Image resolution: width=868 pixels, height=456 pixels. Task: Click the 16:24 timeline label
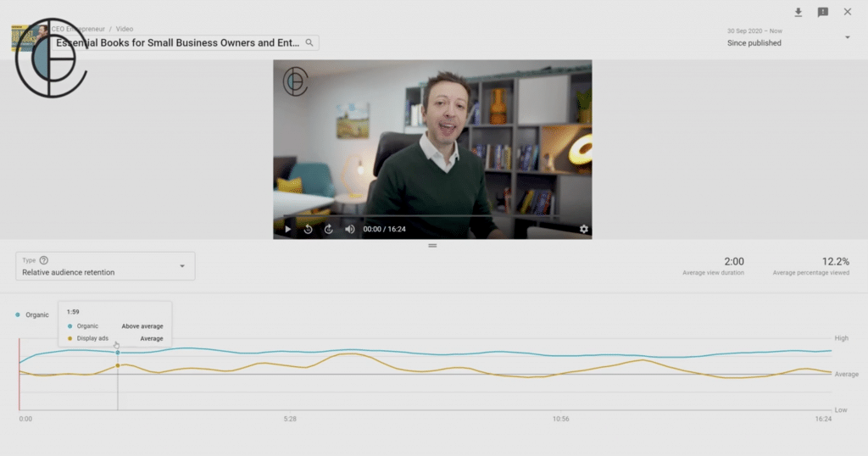coord(823,419)
